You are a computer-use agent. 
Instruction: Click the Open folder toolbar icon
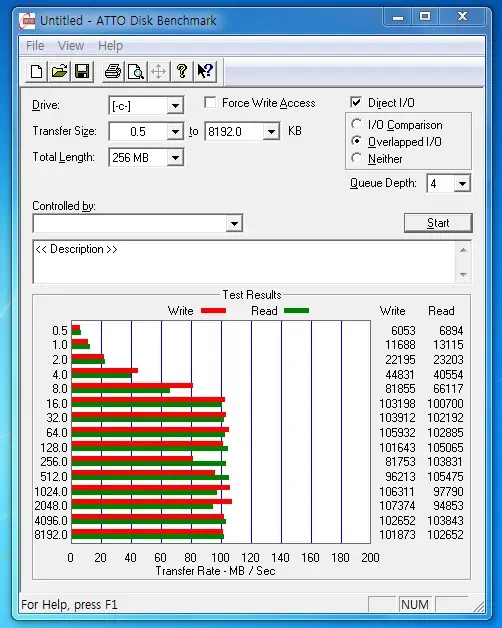[59, 72]
